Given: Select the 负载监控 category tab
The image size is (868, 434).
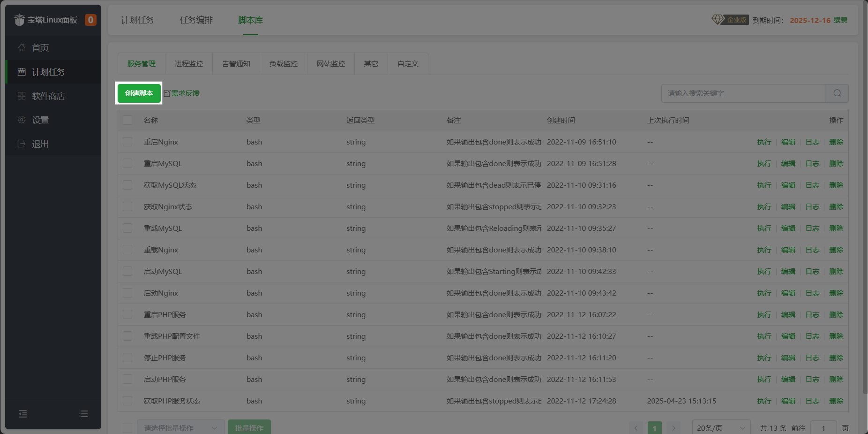Looking at the screenshot, I should point(284,64).
